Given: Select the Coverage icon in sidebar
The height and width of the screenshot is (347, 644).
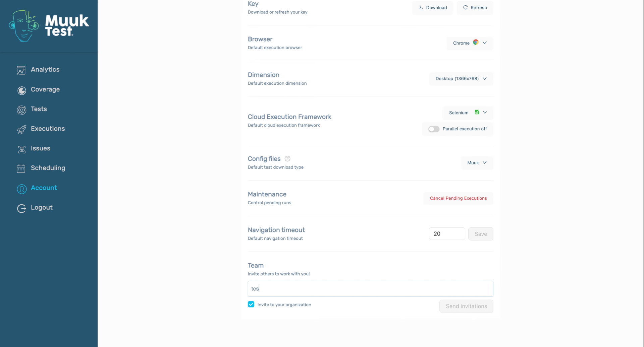Looking at the screenshot, I should click(21, 90).
